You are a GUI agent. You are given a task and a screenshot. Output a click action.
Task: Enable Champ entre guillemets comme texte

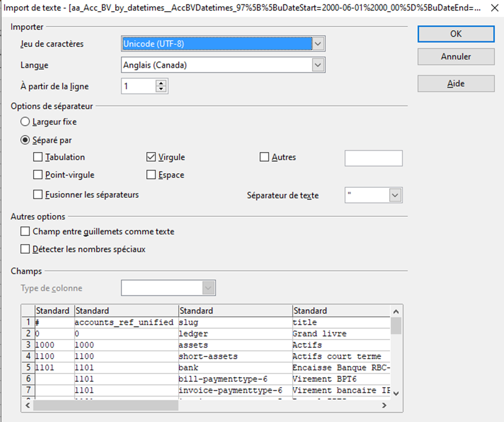25,231
